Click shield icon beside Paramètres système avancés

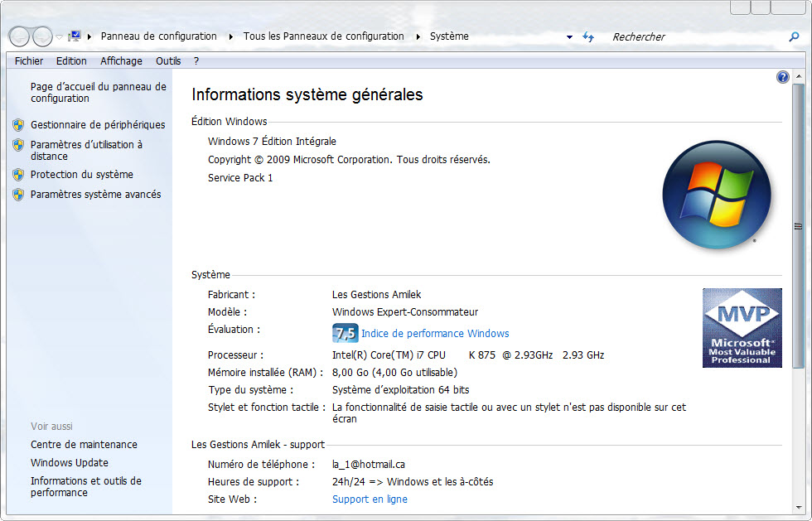click(x=18, y=194)
